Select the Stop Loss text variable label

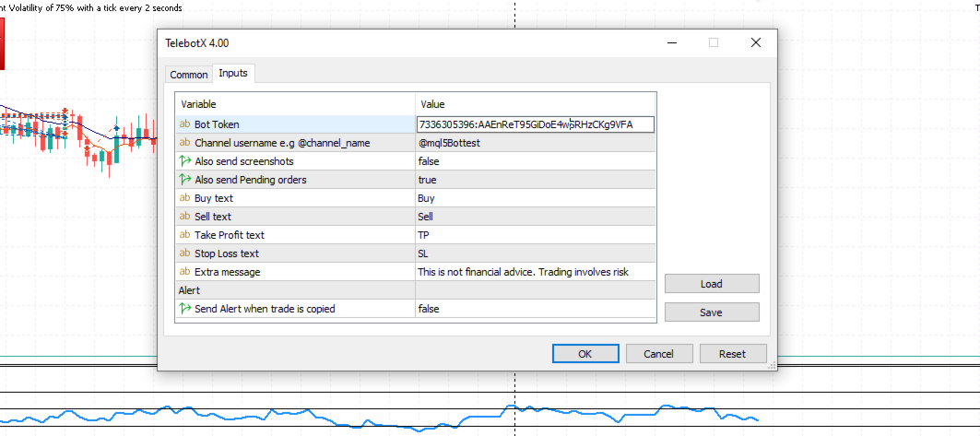pyautogui.click(x=226, y=253)
